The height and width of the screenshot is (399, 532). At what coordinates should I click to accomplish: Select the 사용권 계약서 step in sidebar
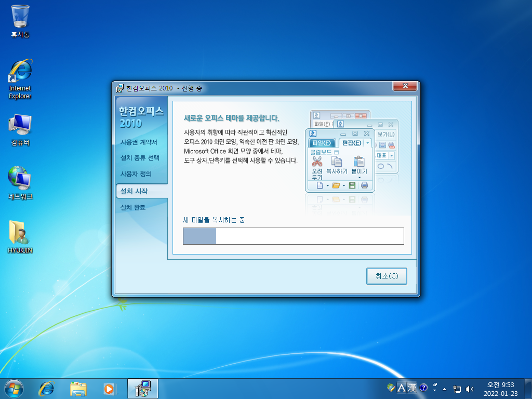(x=139, y=142)
